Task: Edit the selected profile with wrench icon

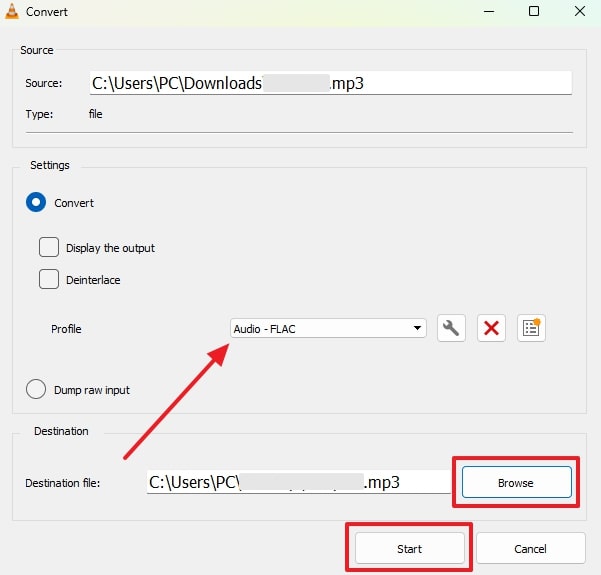Action: (x=452, y=328)
